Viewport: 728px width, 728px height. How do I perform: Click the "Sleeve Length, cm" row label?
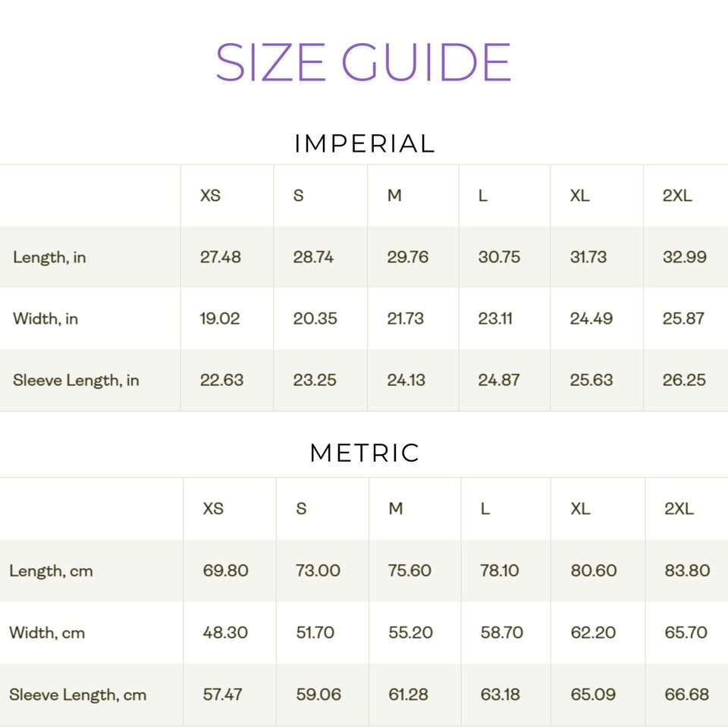(77, 695)
